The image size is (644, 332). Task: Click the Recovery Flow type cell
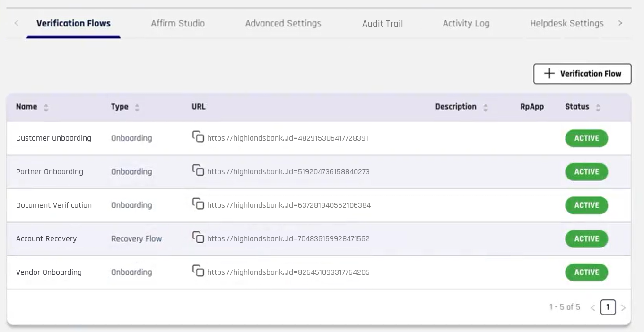137,239
